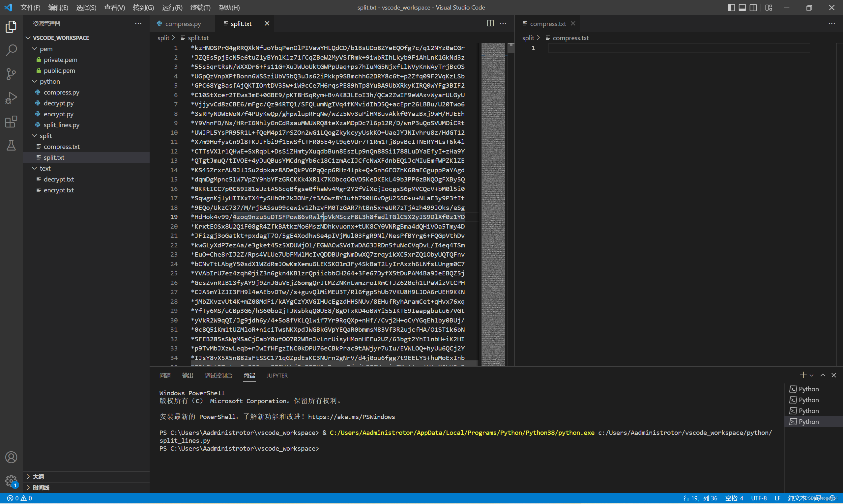Viewport: 843px width, 504px height.
Task: Customize layout icon in title bar
Action: 769,8
